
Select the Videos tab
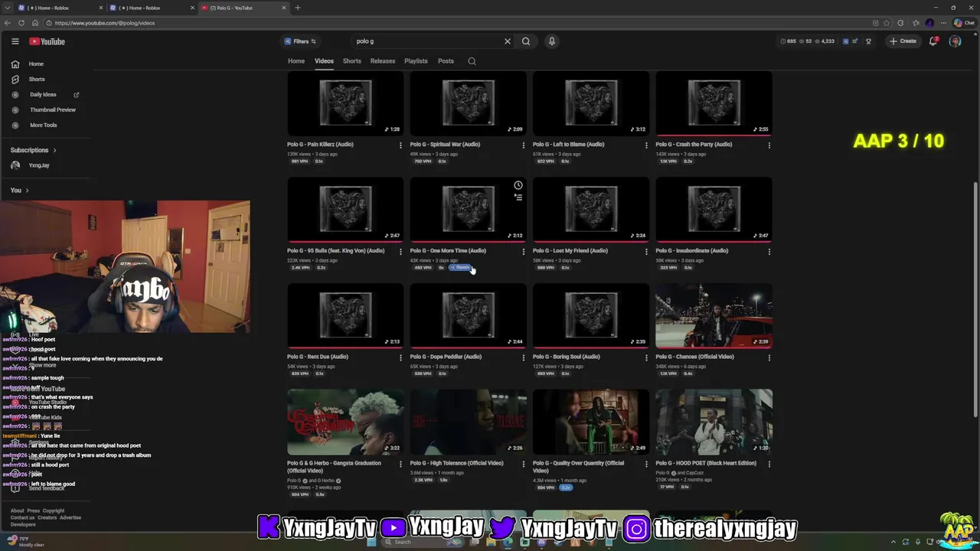pyautogui.click(x=324, y=61)
